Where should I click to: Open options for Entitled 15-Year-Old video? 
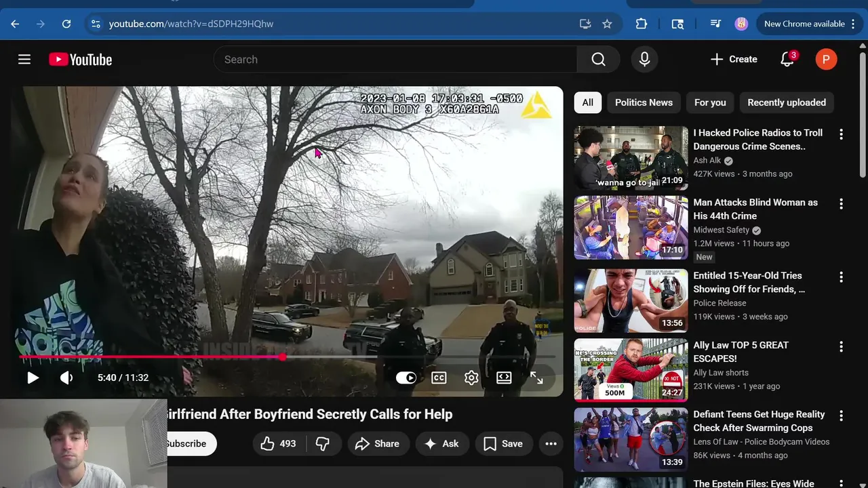pyautogui.click(x=841, y=277)
